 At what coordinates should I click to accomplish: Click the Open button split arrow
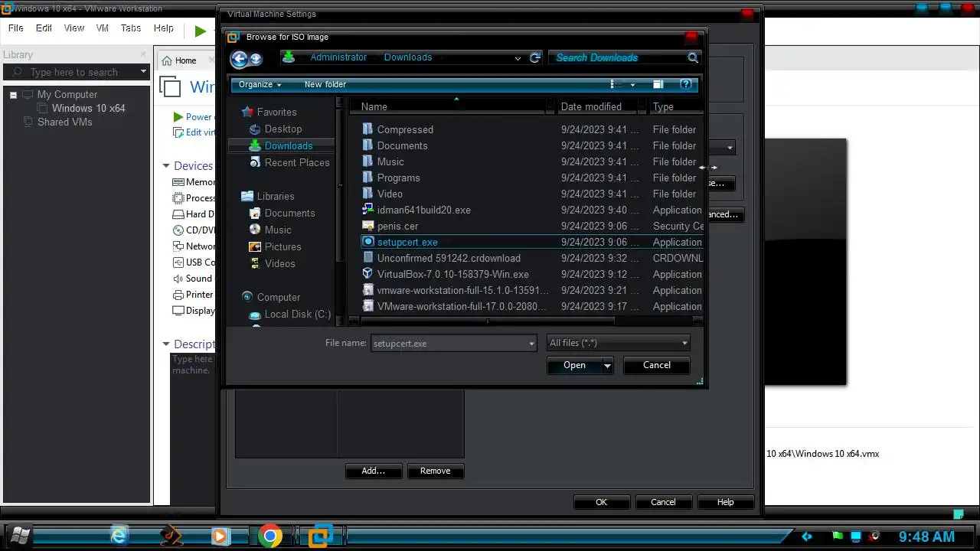click(x=608, y=366)
